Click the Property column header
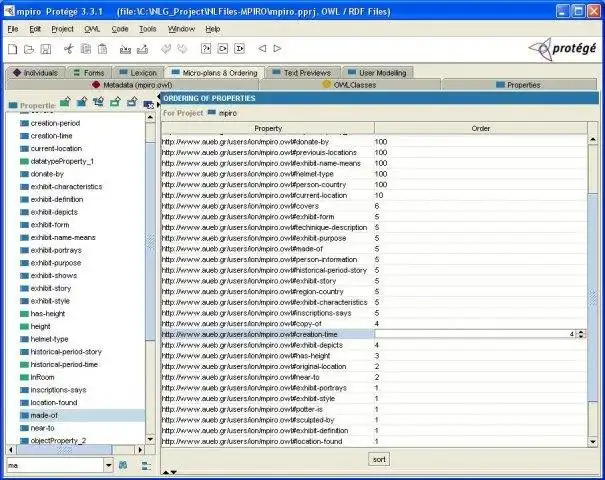This screenshot has height=480, width=605. (268, 128)
